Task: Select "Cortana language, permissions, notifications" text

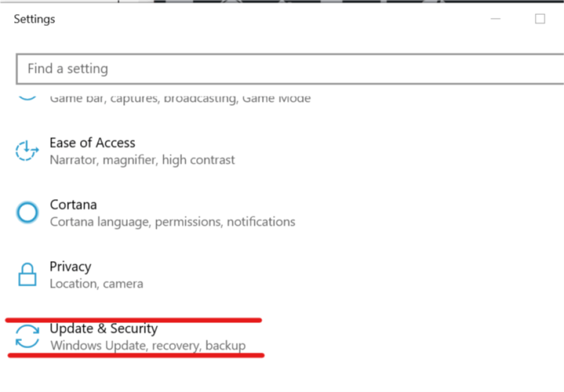Action: [x=173, y=222]
